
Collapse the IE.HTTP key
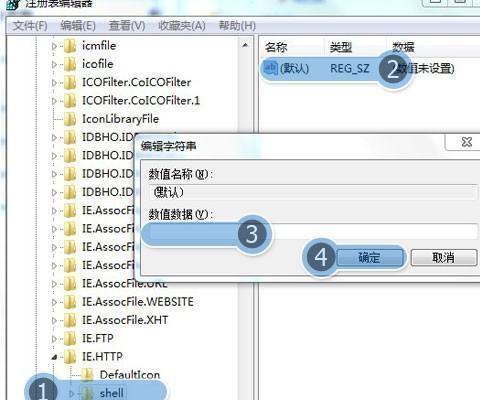click(x=54, y=358)
